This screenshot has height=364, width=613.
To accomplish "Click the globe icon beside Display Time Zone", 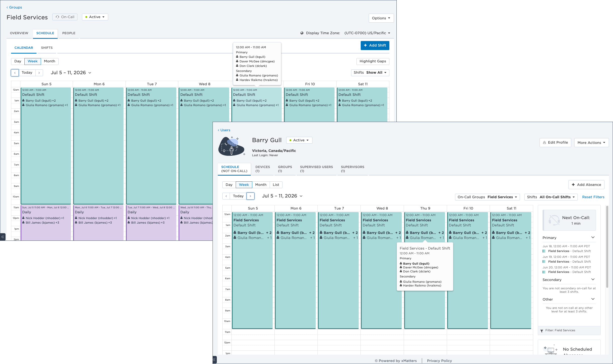I will [302, 33].
